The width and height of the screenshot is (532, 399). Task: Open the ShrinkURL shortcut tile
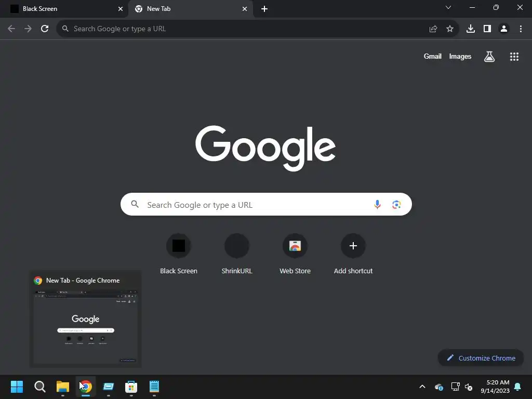(237, 254)
